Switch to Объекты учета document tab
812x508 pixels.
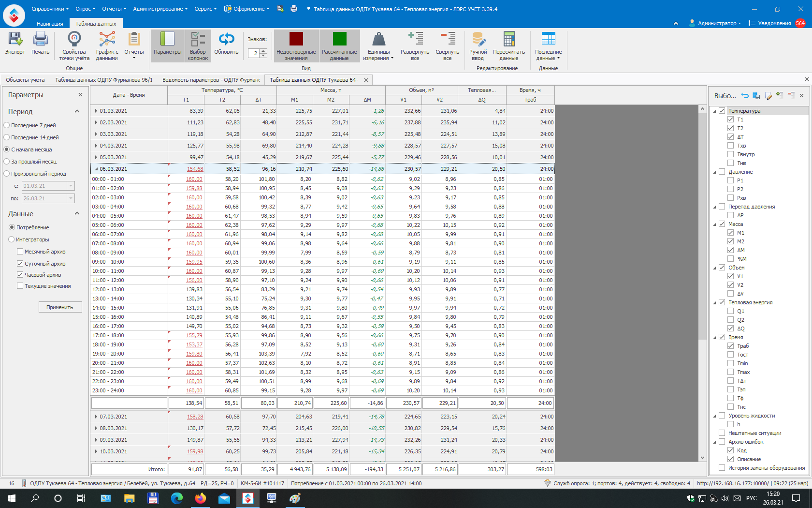tap(25, 80)
